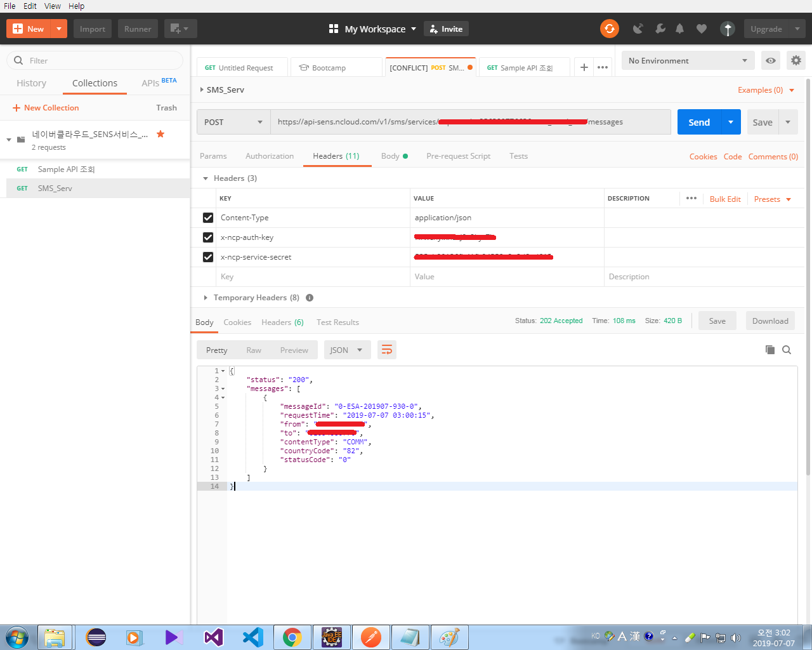Open the satellite capture requests icon
The height and width of the screenshot is (650, 812).
638,29
